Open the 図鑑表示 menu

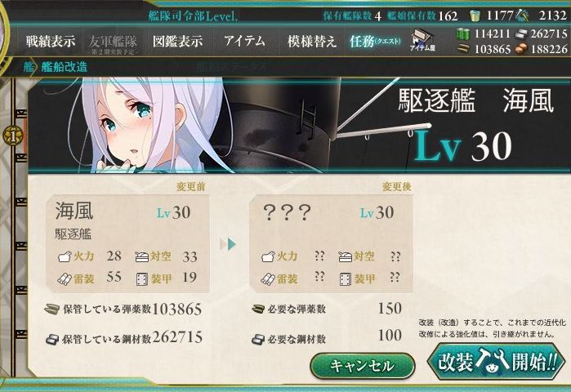177,41
